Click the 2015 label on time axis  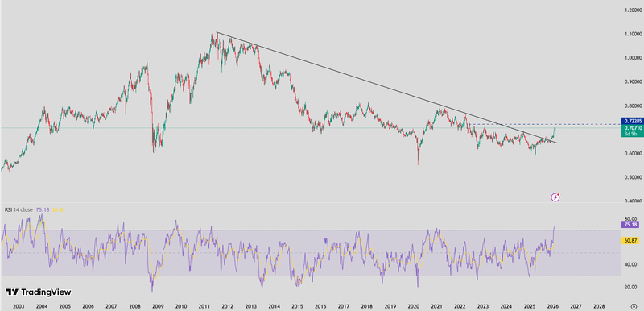[297, 306]
